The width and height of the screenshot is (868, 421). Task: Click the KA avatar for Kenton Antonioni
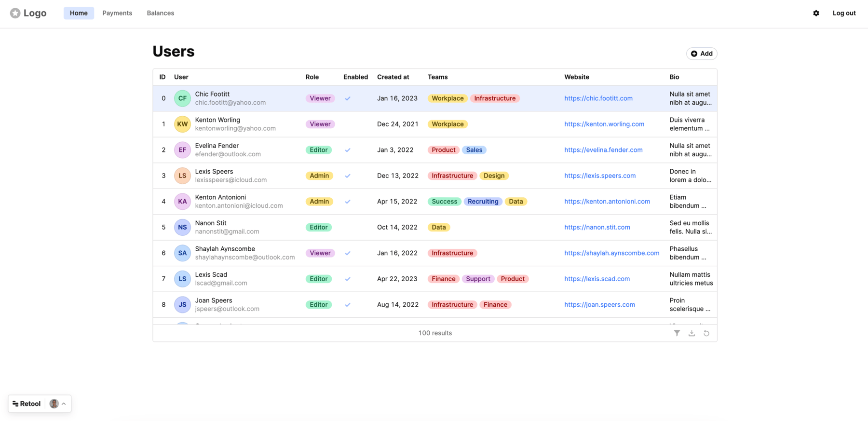[182, 202]
